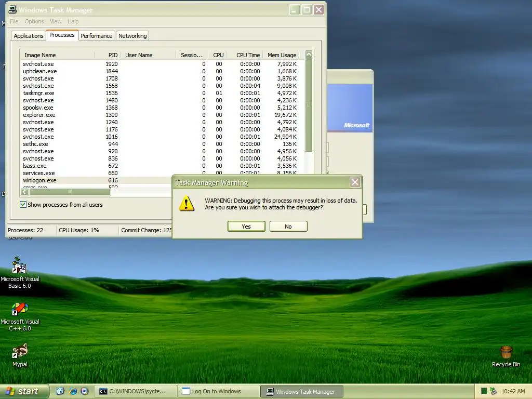532x399 pixels.
Task: Switch to Log On to Windows taskbar button
Action: click(x=219, y=392)
